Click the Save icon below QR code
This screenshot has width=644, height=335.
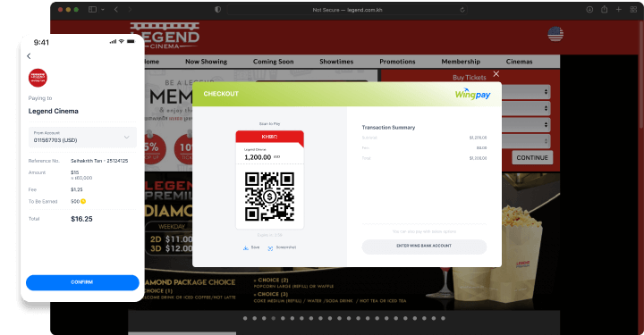[x=246, y=247]
